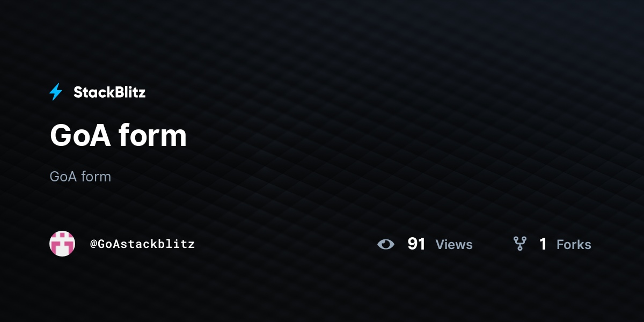
Task: Click the fork icon beside 1 Forks
Action: [519, 244]
